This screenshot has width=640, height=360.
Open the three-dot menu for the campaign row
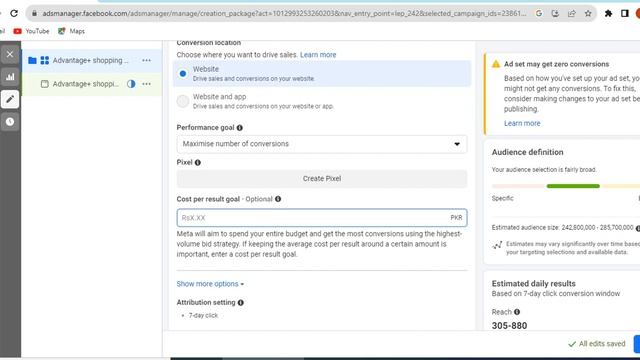click(x=147, y=60)
